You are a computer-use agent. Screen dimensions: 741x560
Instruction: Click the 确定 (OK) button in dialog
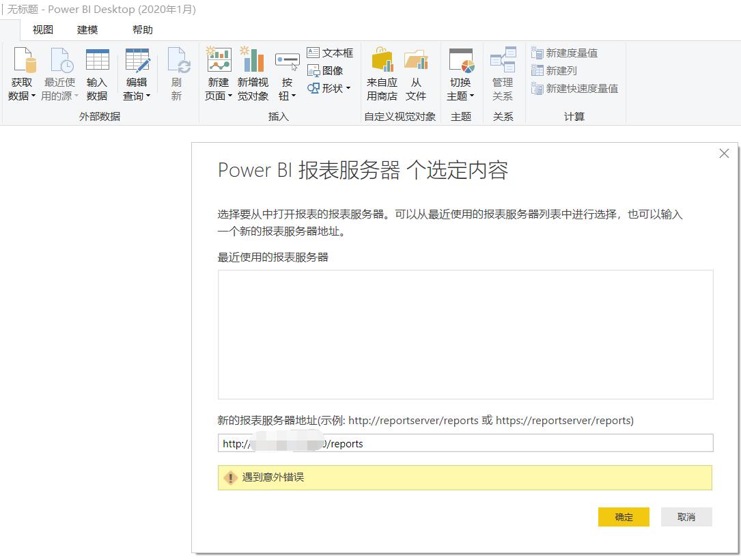(623, 517)
